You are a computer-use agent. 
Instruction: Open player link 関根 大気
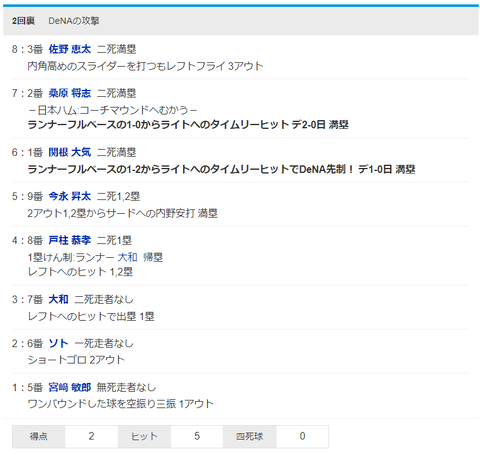coord(70,152)
